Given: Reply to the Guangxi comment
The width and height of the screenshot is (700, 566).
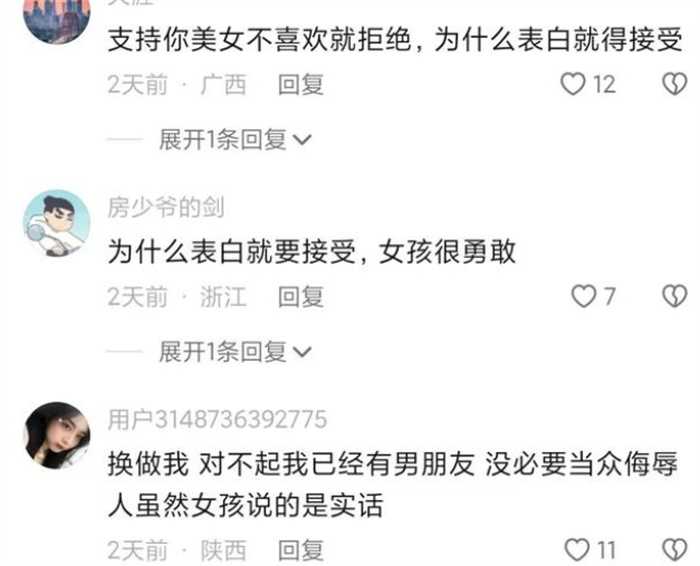Looking at the screenshot, I should point(300,84).
